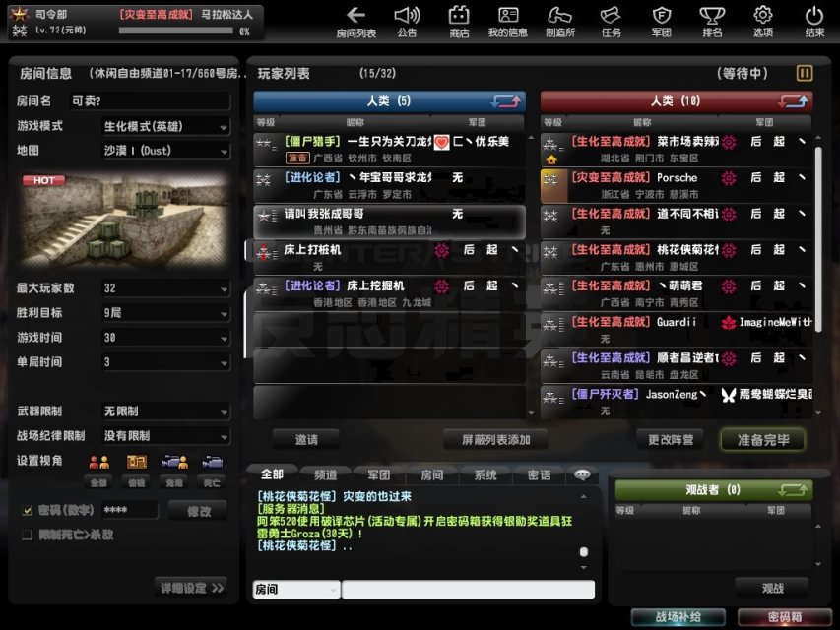Open the round time (单局时间) dropdown

tap(166, 362)
